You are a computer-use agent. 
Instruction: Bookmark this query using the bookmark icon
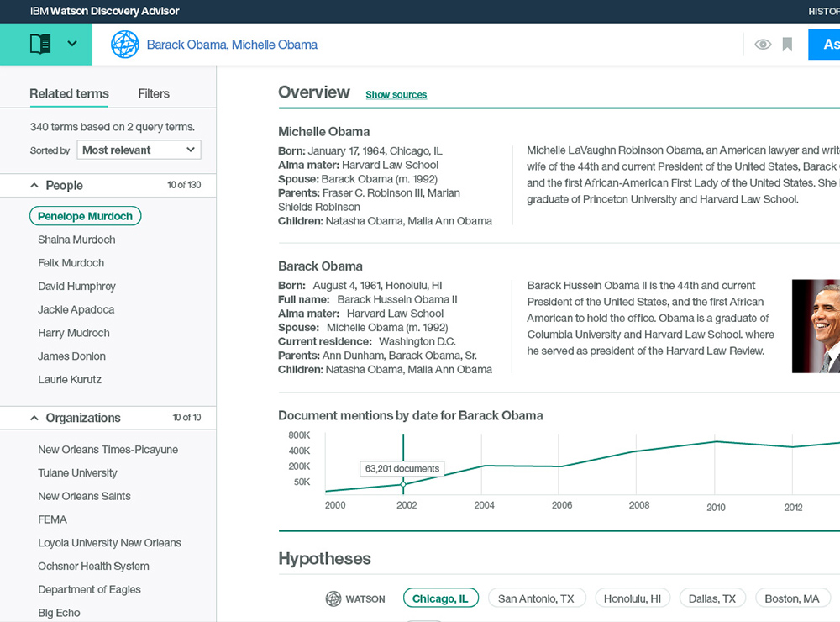point(787,44)
